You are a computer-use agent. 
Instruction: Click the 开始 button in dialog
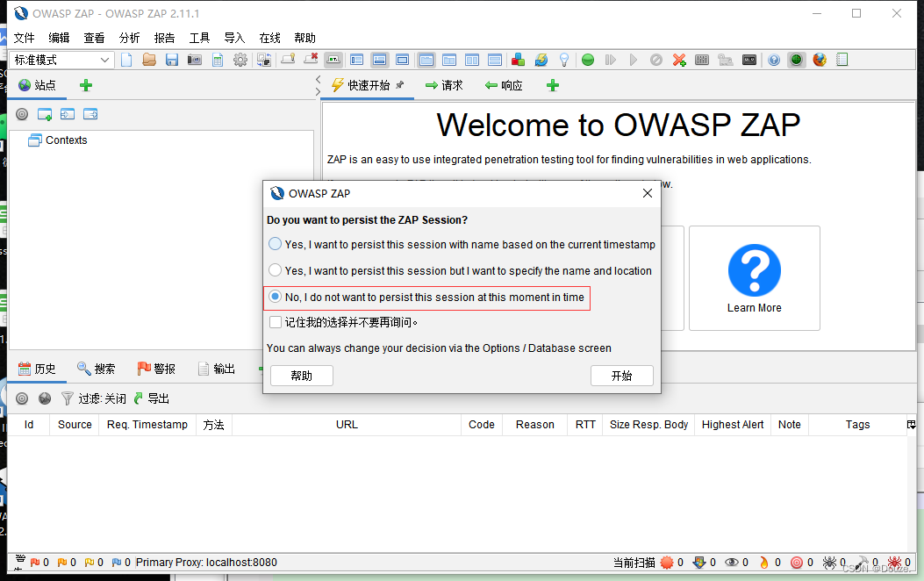coord(621,376)
